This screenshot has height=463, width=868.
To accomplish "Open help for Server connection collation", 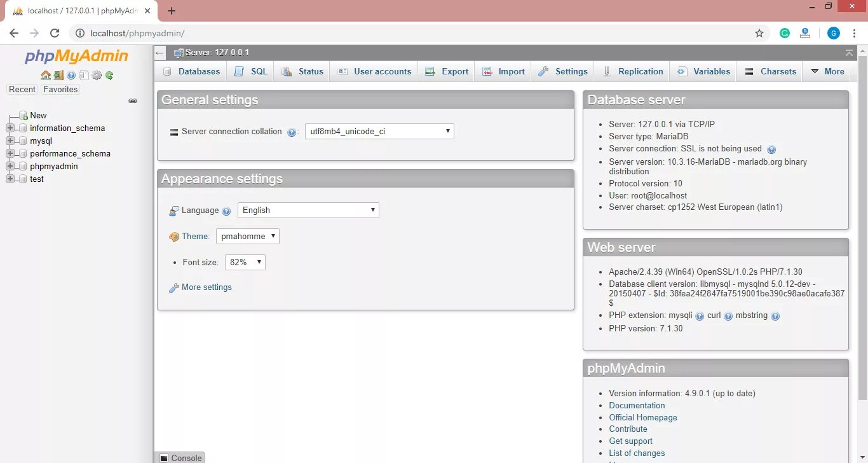I will point(292,132).
